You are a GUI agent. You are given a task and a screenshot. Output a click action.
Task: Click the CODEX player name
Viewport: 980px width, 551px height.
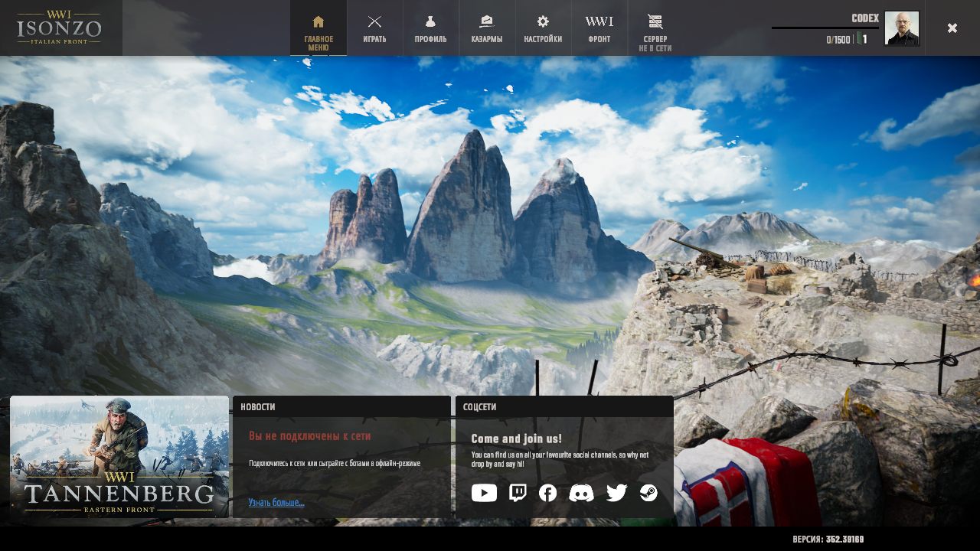point(865,18)
